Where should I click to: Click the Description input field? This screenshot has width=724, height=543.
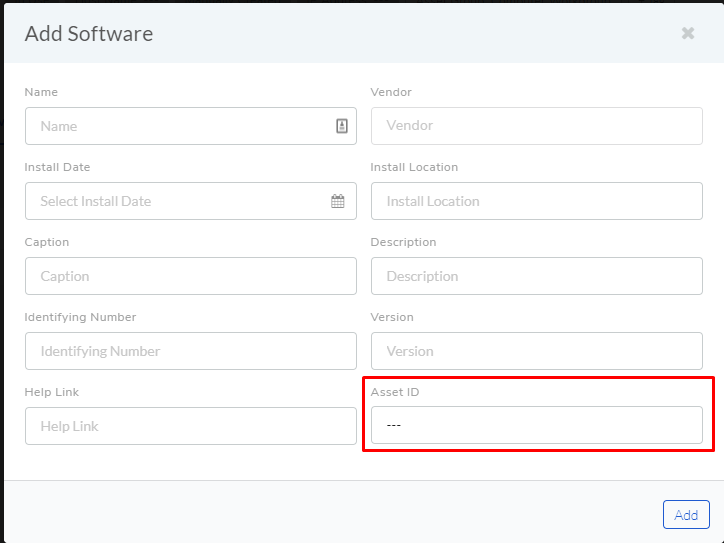[537, 276]
